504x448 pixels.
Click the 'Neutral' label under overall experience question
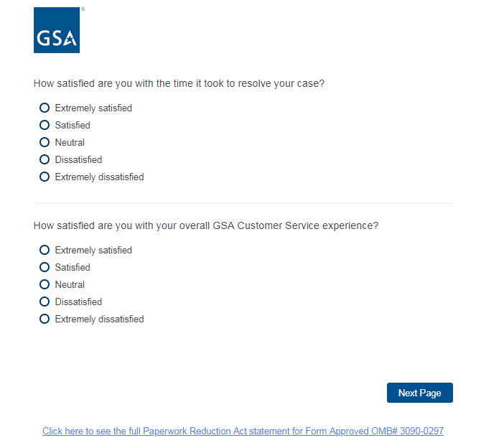70,285
